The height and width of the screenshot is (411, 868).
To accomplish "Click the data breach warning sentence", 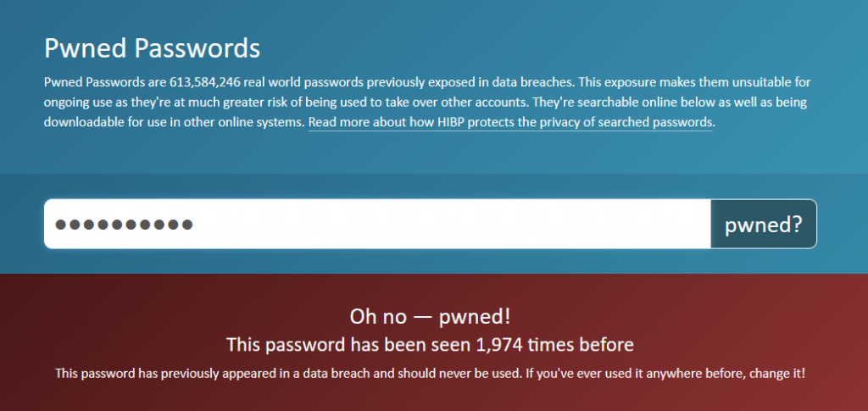I will [430, 373].
